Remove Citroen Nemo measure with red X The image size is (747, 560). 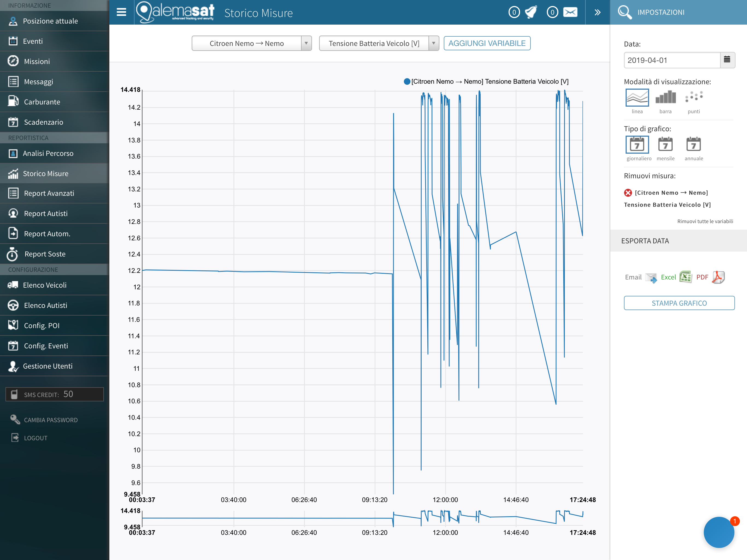pyautogui.click(x=628, y=192)
